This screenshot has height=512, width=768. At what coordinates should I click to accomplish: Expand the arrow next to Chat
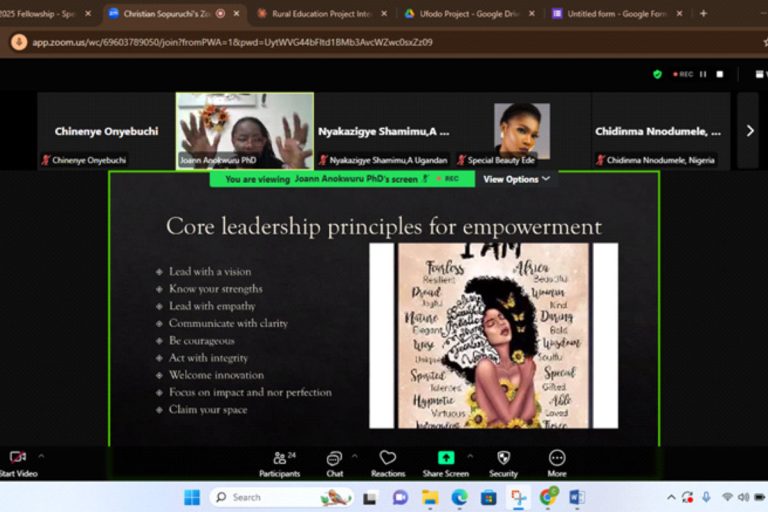point(354,456)
